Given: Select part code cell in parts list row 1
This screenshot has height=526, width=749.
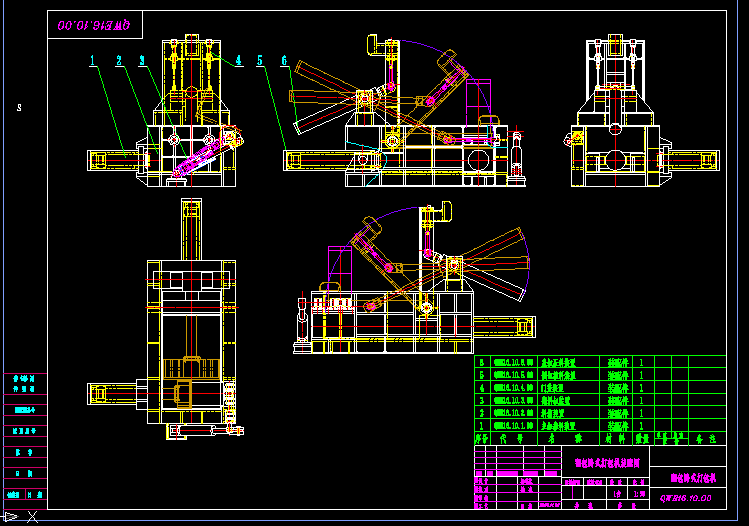Looking at the screenshot, I should point(514,426).
